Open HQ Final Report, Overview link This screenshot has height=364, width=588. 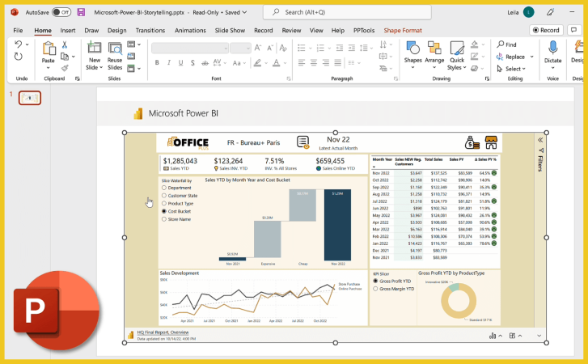162,332
